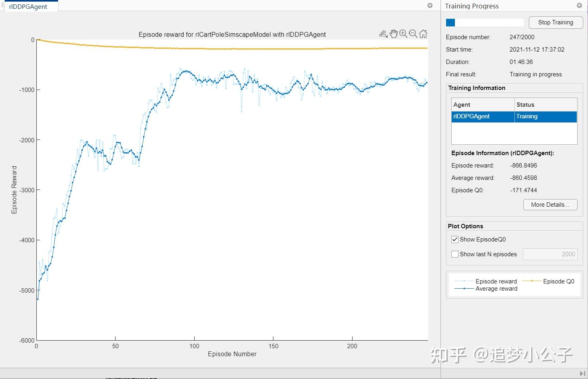The height and width of the screenshot is (379, 588).
Task: Open the Training Progress panel options gear
Action: click(x=579, y=5)
